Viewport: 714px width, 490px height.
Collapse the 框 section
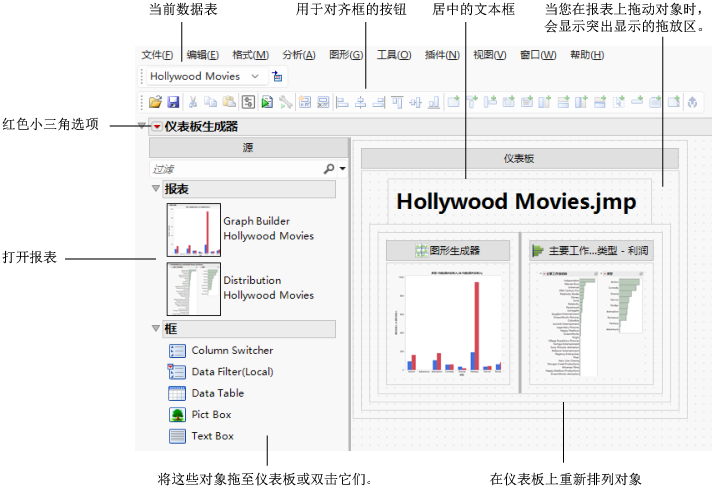tap(156, 328)
